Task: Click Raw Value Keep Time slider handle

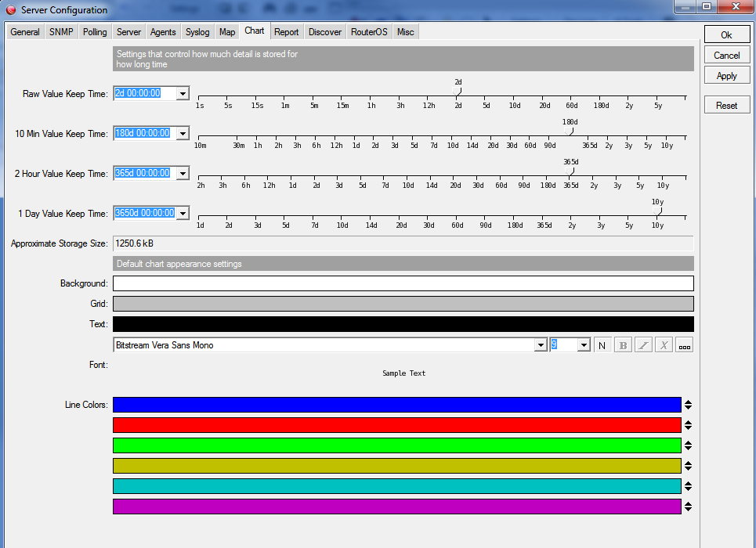Action: click(457, 91)
